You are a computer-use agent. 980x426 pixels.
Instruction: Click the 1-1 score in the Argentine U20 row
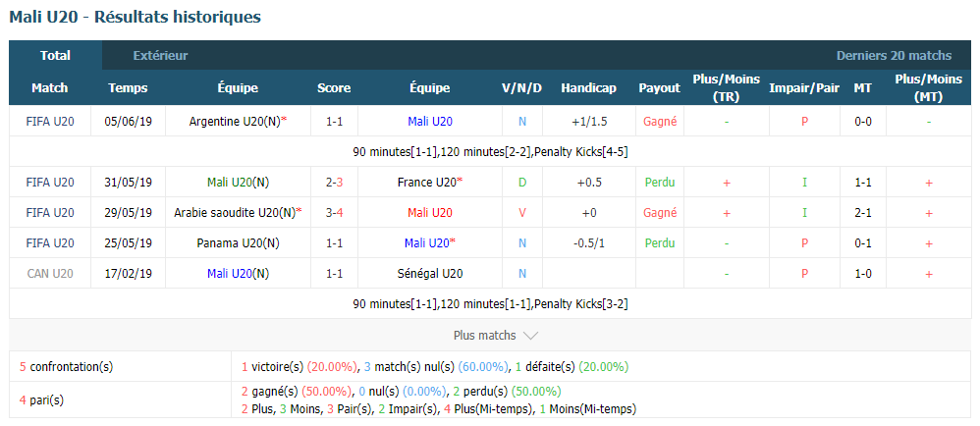[x=335, y=122]
